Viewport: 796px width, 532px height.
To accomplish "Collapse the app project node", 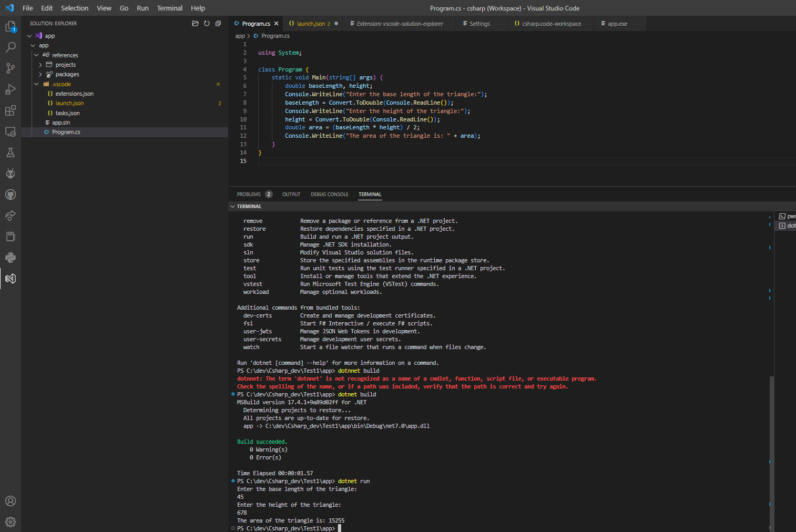I will [x=33, y=46].
